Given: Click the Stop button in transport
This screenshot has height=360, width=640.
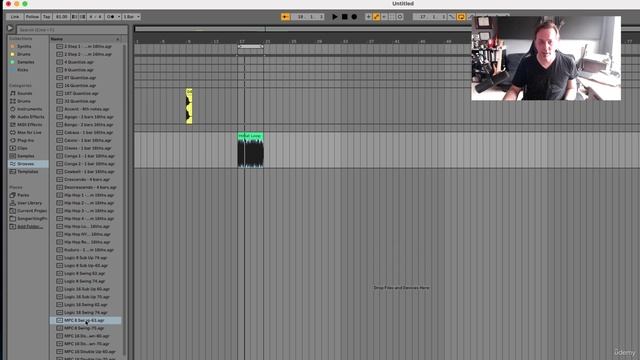Looking at the screenshot, I should (344, 17).
